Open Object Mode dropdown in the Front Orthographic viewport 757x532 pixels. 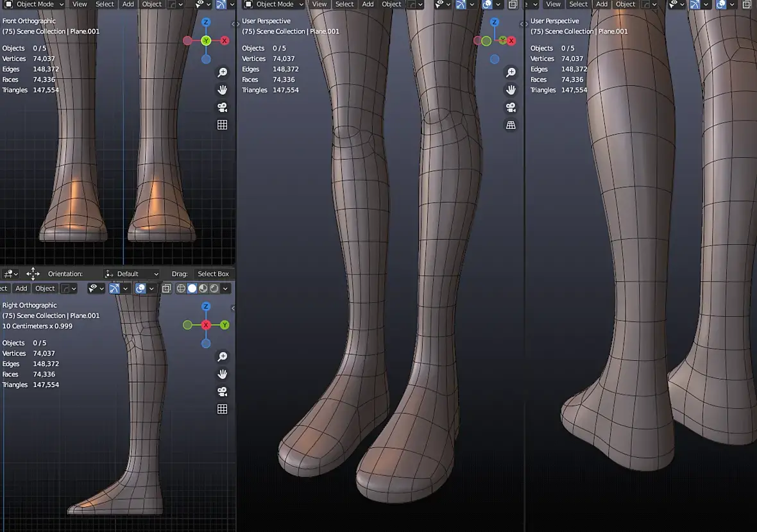[x=35, y=4]
